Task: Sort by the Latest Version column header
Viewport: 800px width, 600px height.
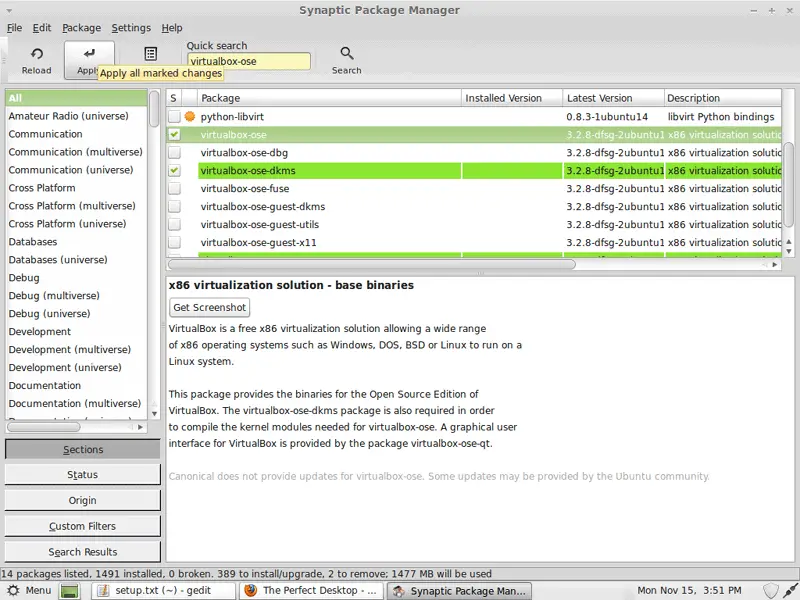Action: [x=614, y=98]
